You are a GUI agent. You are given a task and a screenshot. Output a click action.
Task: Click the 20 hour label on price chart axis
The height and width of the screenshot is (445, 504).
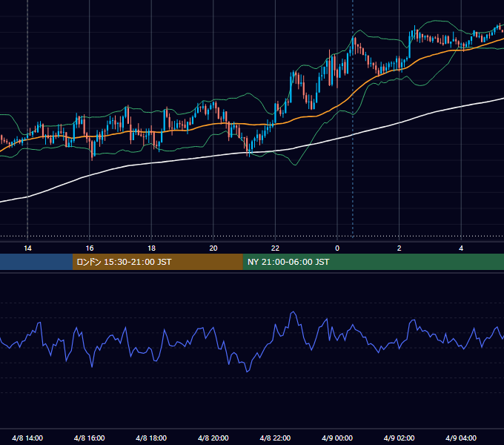[213, 248]
